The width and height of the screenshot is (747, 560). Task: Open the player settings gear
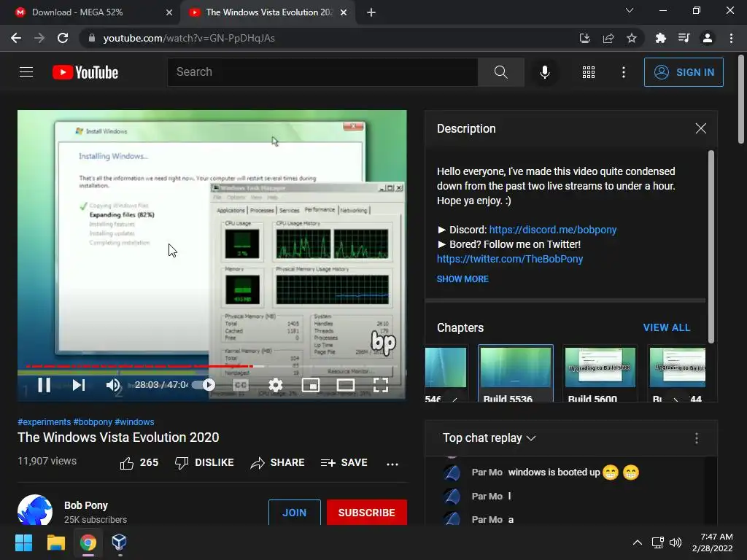tap(275, 385)
